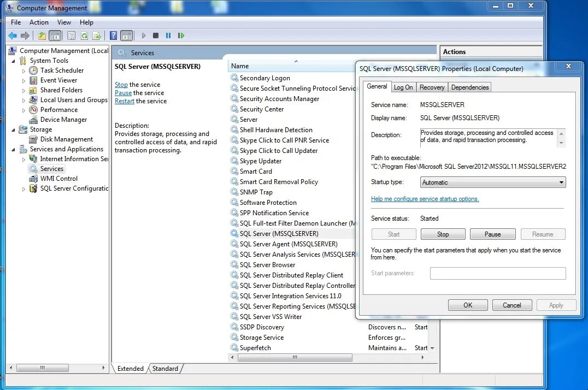Click the Stop Service square toolbar icon
The height and width of the screenshot is (390, 588).
click(156, 36)
